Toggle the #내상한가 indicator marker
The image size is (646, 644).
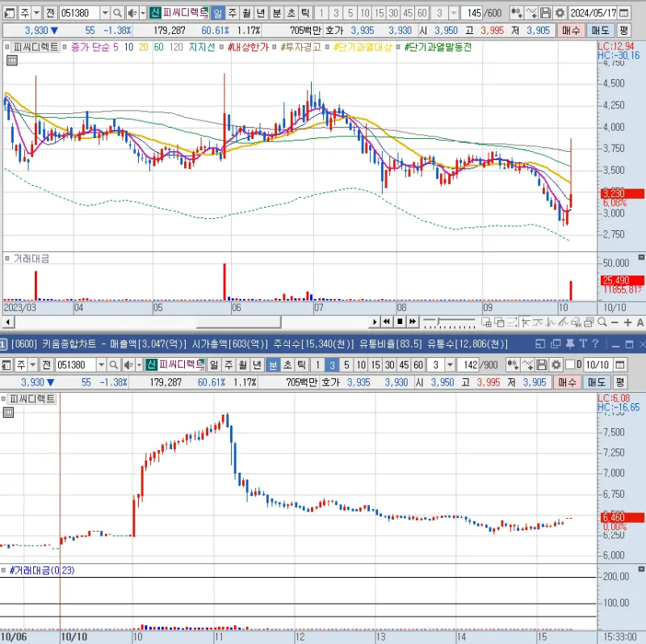221,47
